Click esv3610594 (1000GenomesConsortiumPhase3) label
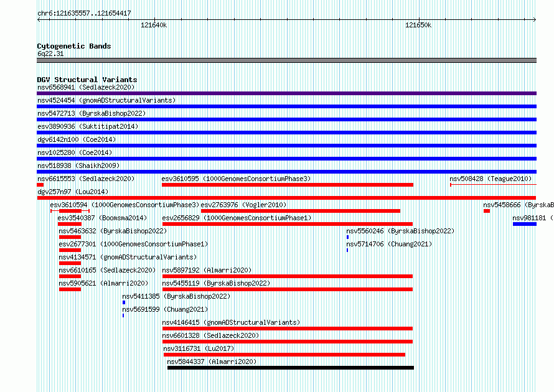The width and height of the screenshot is (554, 392). (x=124, y=205)
